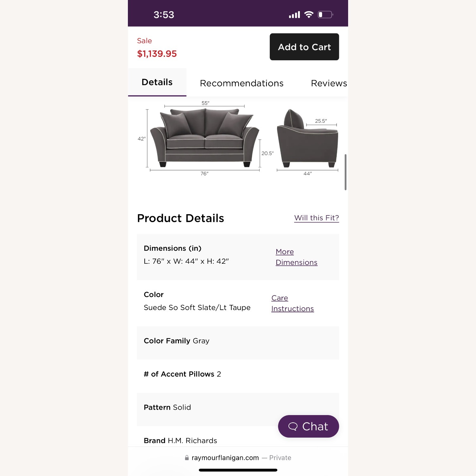Open the Reviews tab
The height and width of the screenshot is (476, 476).
(x=329, y=83)
